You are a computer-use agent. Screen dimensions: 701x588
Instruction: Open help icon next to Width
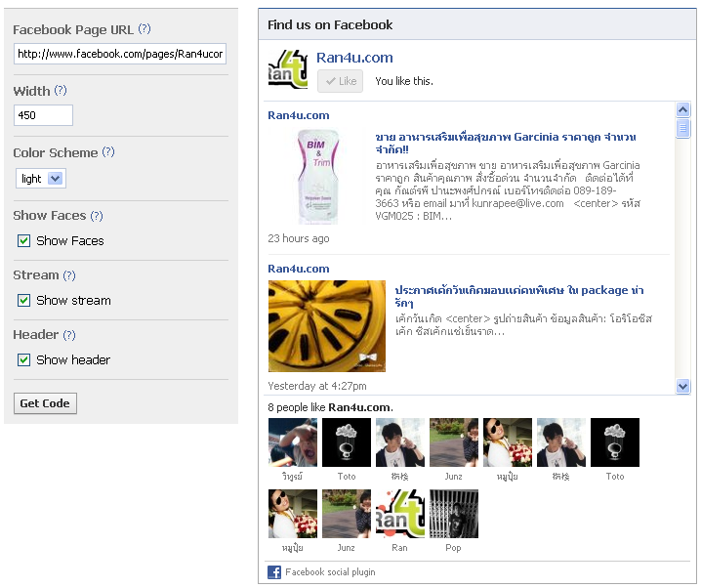point(61,90)
